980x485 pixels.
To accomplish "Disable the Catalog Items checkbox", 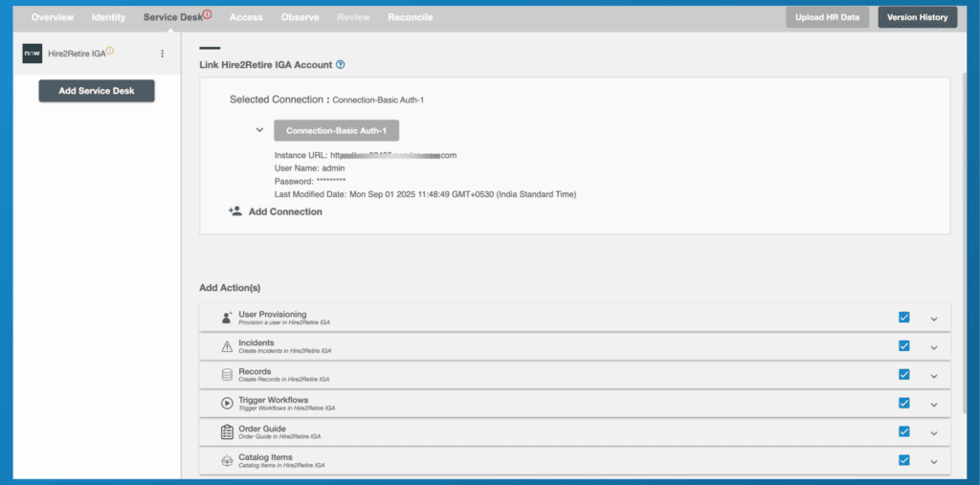I will [x=903, y=460].
